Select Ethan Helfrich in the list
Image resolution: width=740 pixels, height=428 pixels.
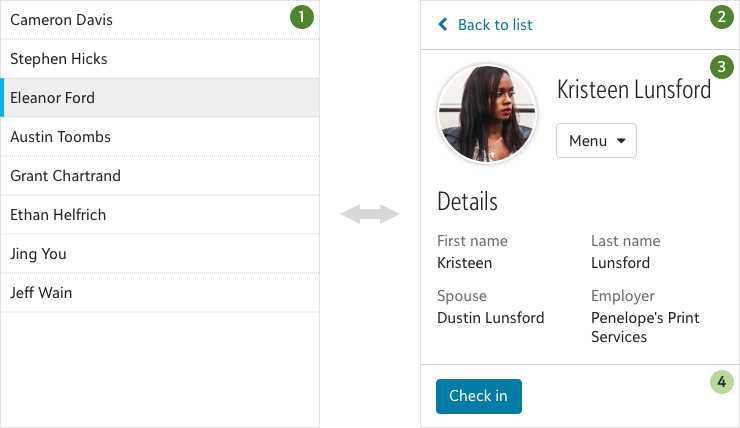tap(160, 215)
